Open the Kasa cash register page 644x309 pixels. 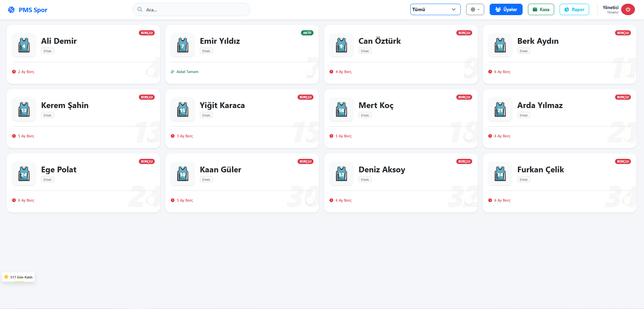click(541, 9)
